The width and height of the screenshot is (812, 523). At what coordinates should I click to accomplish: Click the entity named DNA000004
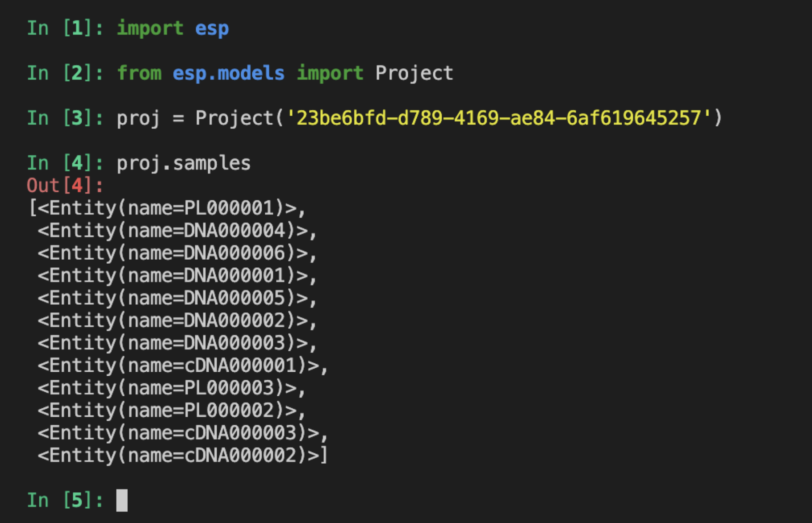pyautogui.click(x=177, y=231)
